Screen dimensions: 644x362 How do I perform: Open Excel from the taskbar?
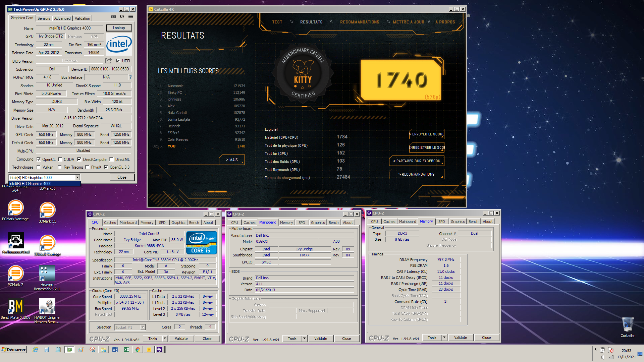pos(126,350)
